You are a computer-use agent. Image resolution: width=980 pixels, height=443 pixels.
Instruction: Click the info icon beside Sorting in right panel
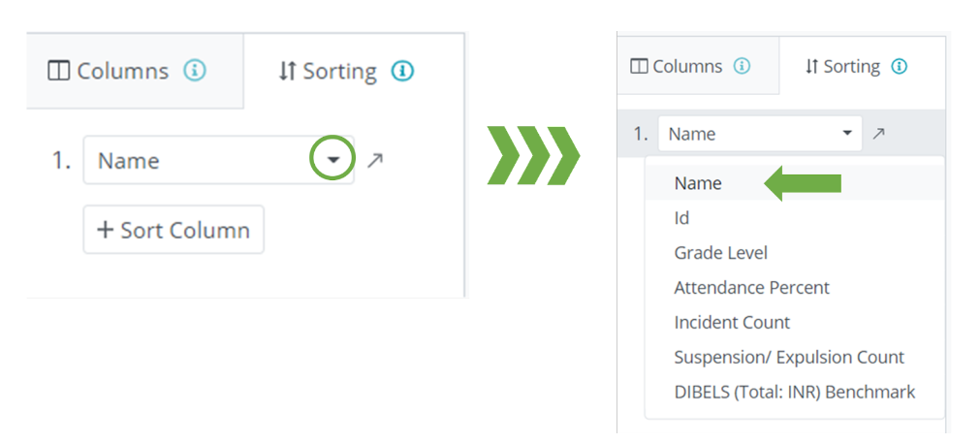pyautogui.click(x=900, y=66)
